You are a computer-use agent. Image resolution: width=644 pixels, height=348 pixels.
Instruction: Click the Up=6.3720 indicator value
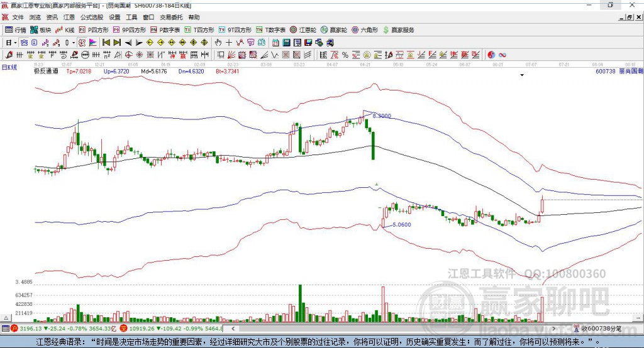[x=116, y=71]
